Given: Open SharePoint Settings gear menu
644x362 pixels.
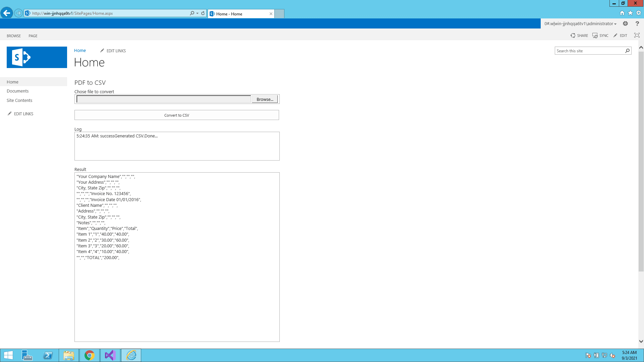Looking at the screenshot, I should [x=625, y=23].
